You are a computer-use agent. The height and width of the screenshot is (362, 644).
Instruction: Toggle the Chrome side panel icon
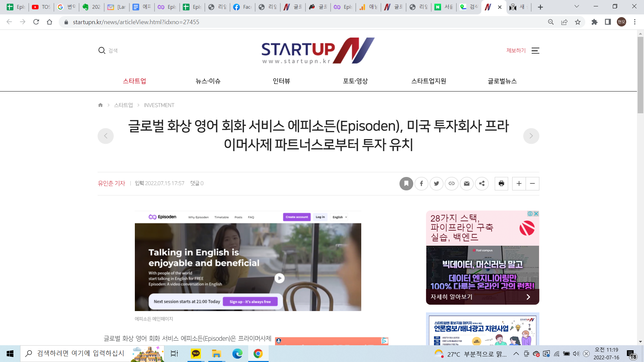pyautogui.click(x=608, y=22)
